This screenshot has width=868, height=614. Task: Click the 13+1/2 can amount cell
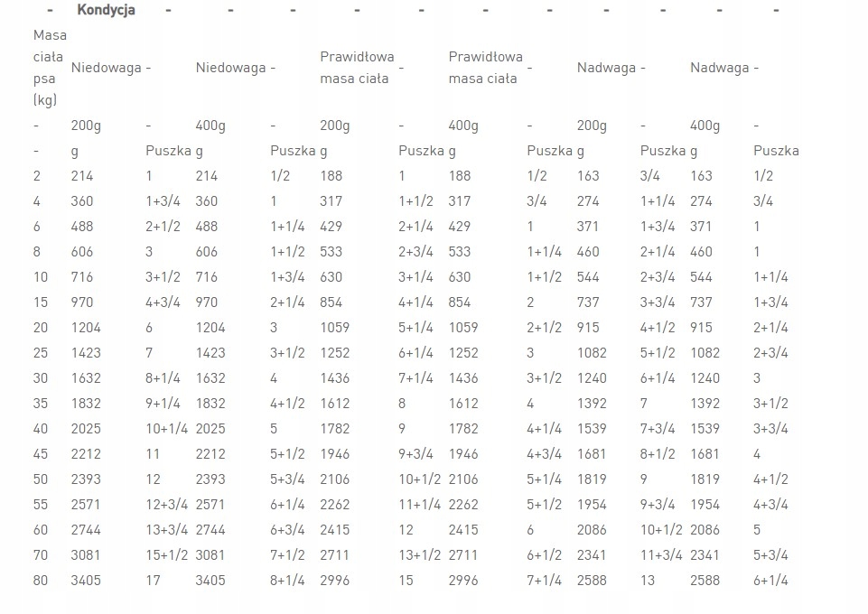click(420, 554)
